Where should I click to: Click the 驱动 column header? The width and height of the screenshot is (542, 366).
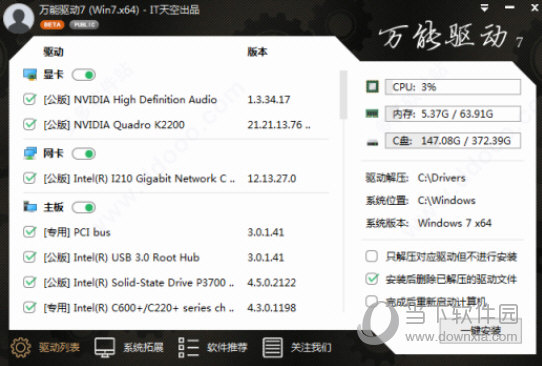(x=53, y=52)
